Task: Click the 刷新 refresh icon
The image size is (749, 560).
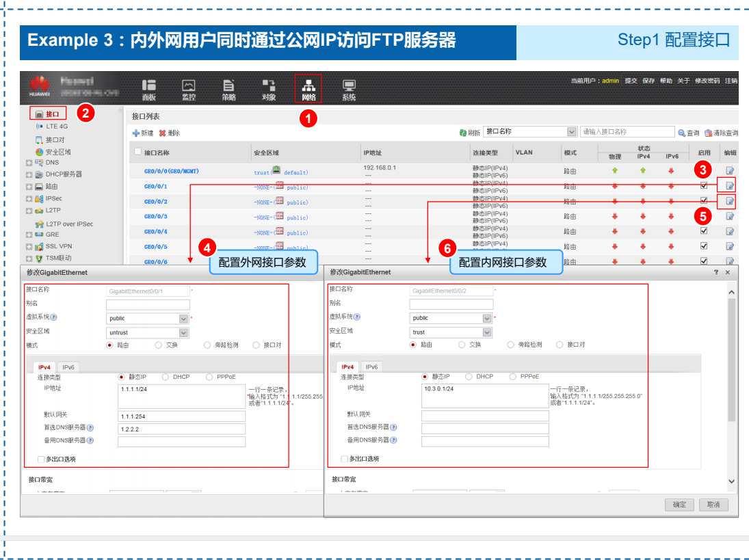Action: click(463, 133)
